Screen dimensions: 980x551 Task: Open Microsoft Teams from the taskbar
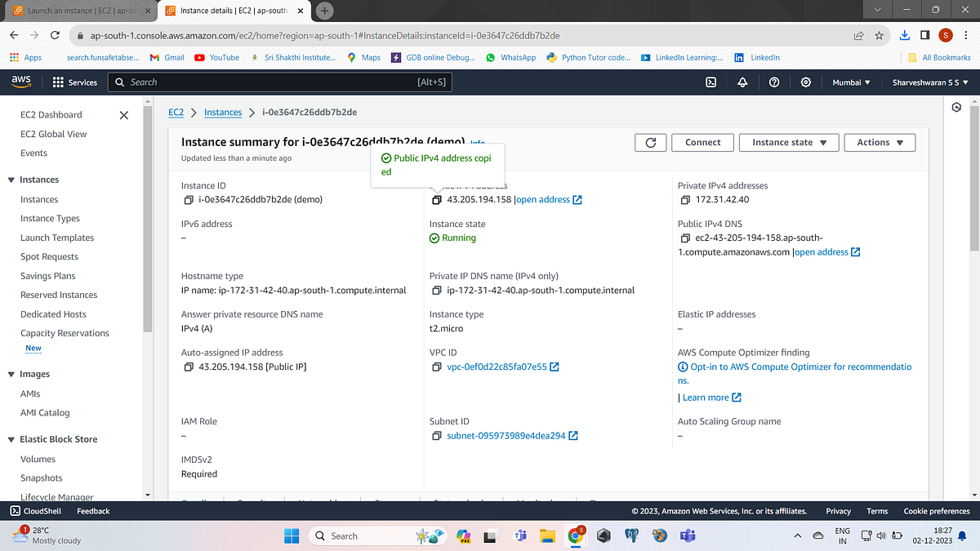[687, 536]
